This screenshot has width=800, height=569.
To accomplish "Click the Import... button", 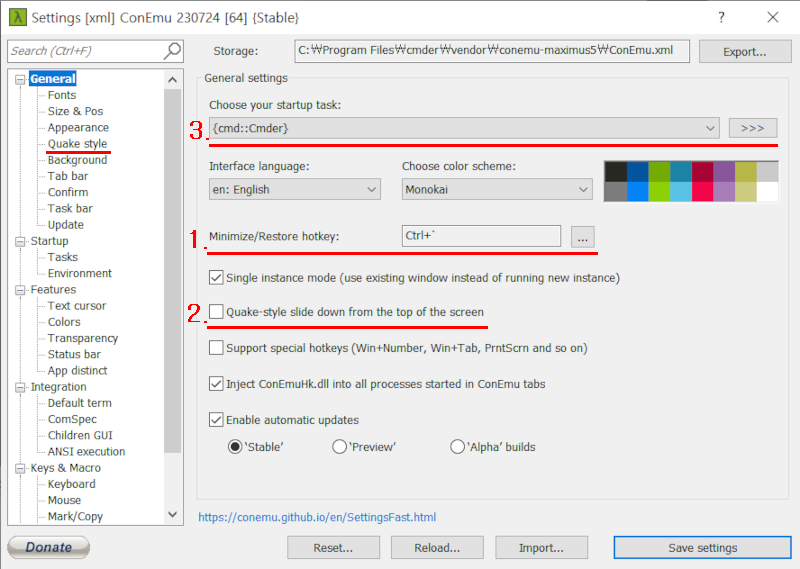I will (x=541, y=548).
